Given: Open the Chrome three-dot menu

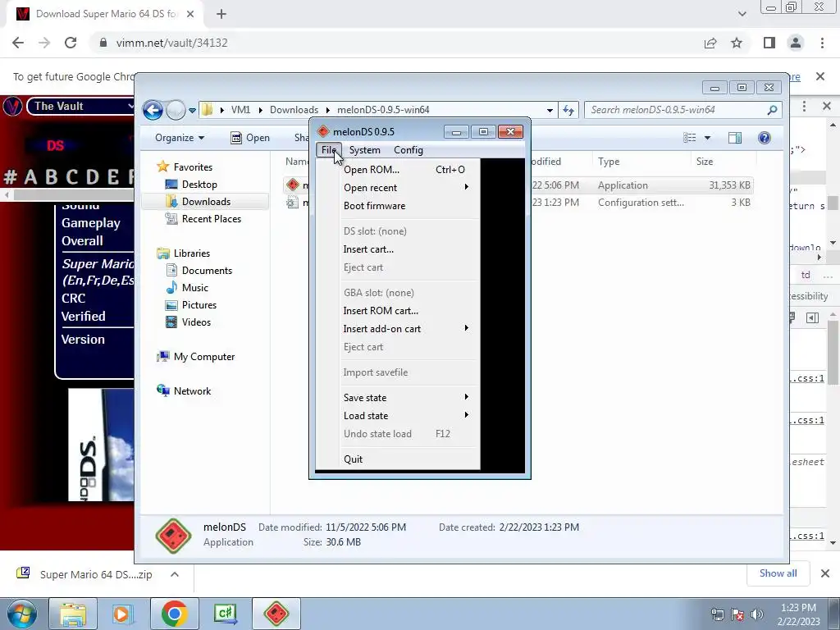Looking at the screenshot, I should click(x=822, y=43).
